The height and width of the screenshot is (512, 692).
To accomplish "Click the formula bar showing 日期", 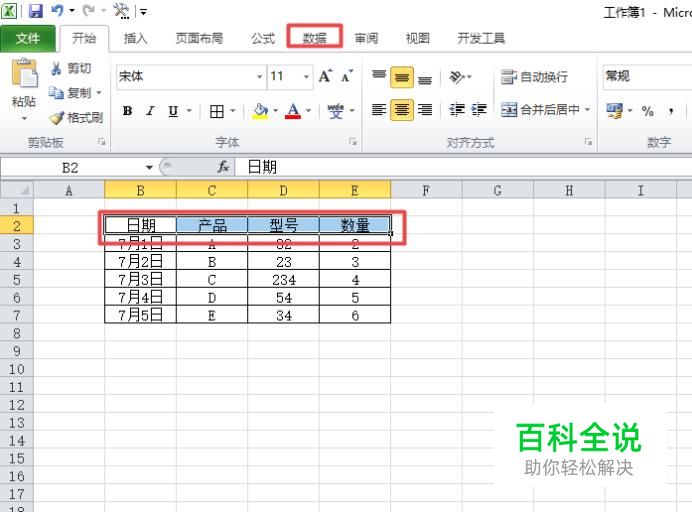I will [463, 167].
